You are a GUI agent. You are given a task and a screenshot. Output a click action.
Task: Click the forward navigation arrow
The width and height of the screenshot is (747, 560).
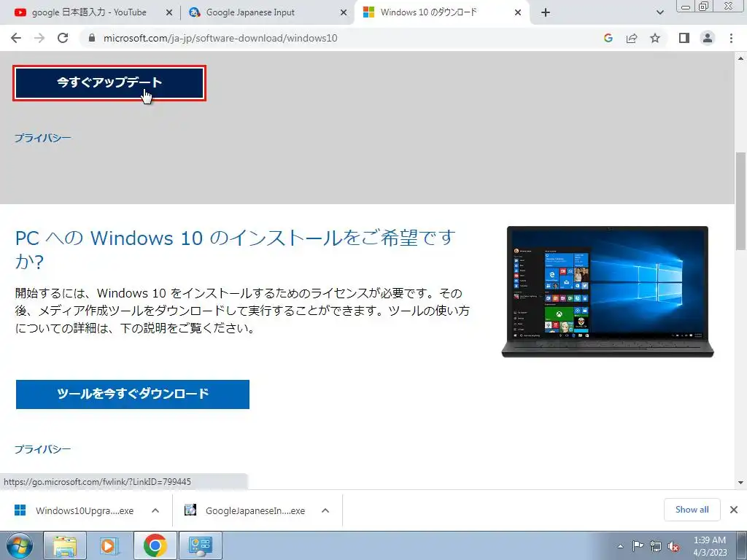tap(39, 38)
